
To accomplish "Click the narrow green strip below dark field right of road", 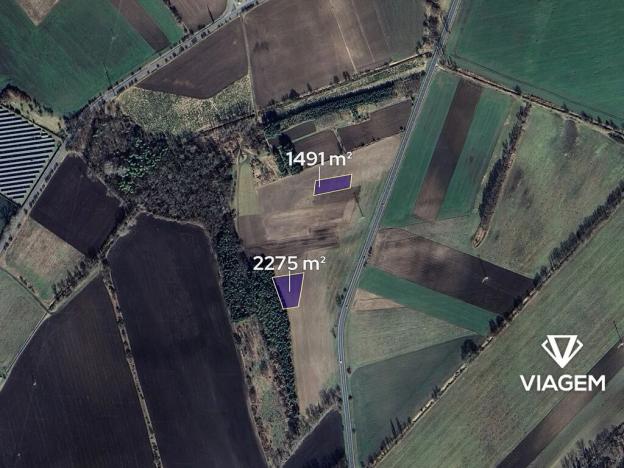I will point(424,299).
